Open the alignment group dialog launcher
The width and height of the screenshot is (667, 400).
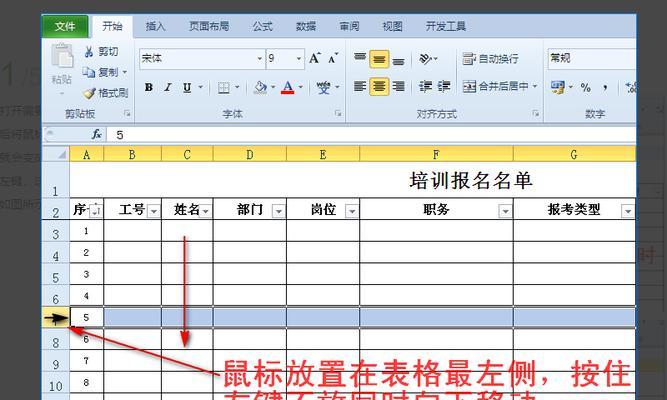[x=536, y=113]
